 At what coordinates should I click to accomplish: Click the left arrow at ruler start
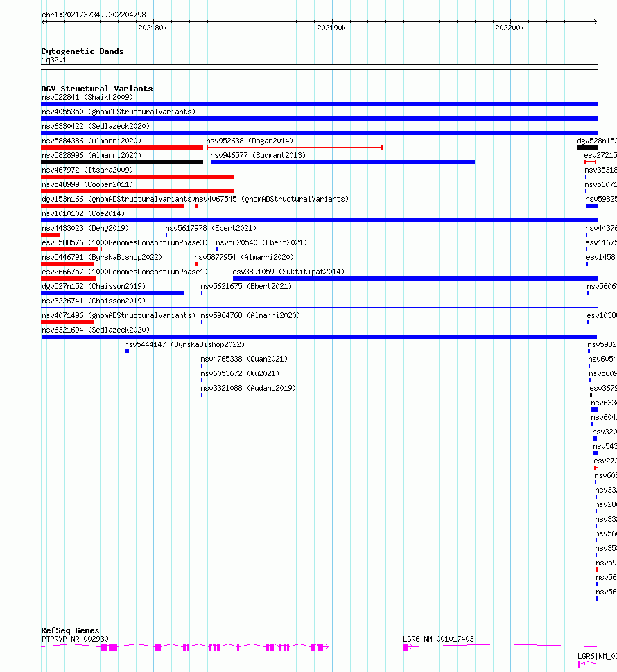point(44,21)
